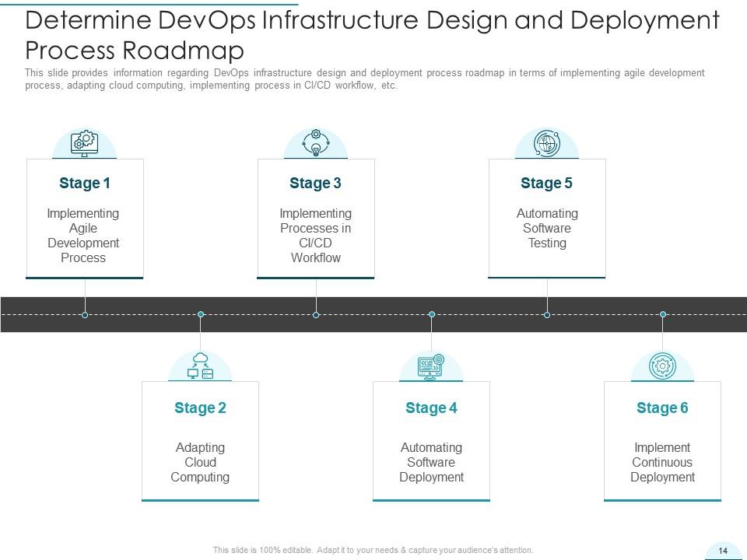Click the monitor with document icon above Stage 4
The width and height of the screenshot is (747, 560).
431,366
